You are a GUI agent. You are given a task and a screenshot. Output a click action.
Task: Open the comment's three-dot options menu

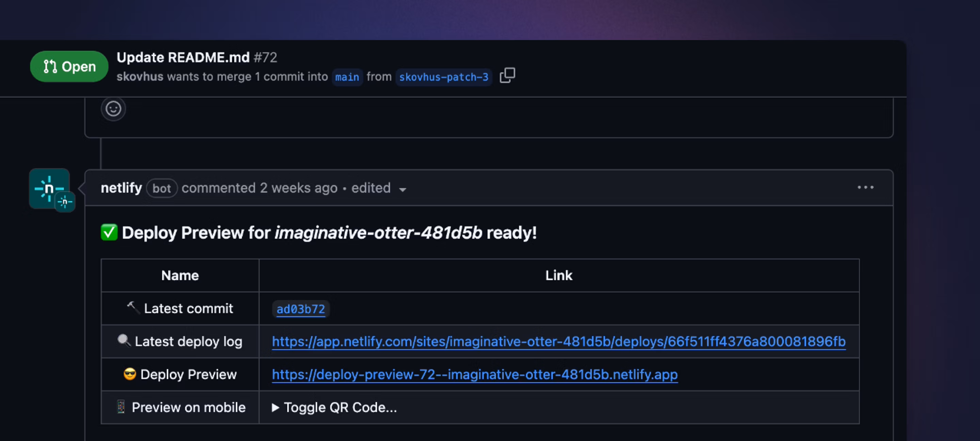pos(865,187)
